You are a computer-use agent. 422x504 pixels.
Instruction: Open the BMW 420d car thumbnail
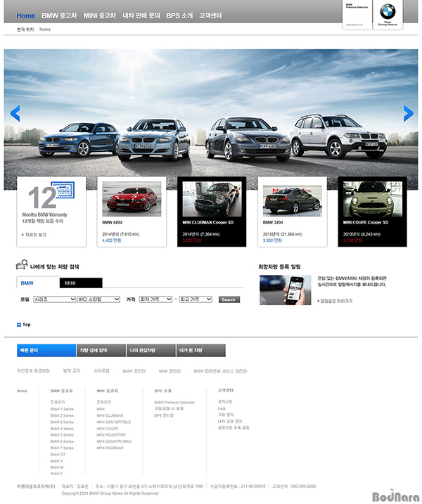132,199
